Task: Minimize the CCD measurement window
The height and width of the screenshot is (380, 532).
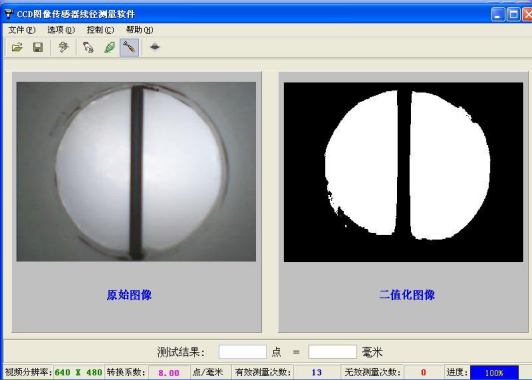Action: [x=498, y=14]
